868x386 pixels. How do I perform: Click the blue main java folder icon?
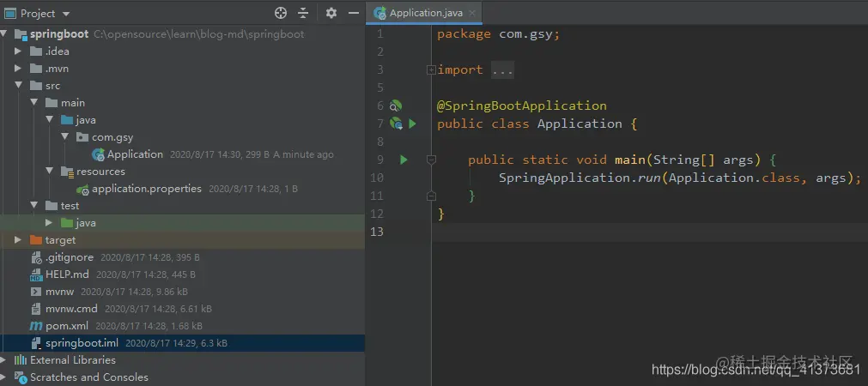click(67, 120)
